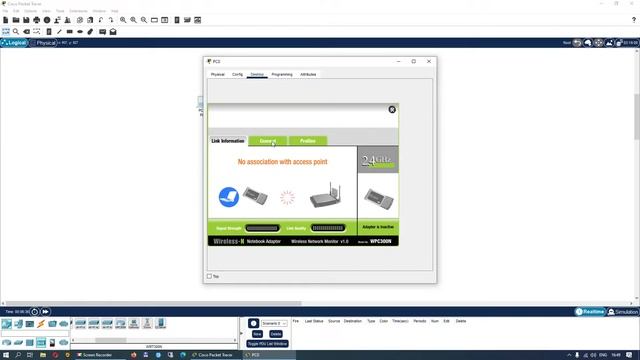Toggle the Top checkbox in PC0 window
The image size is (640, 360).
[x=209, y=276]
